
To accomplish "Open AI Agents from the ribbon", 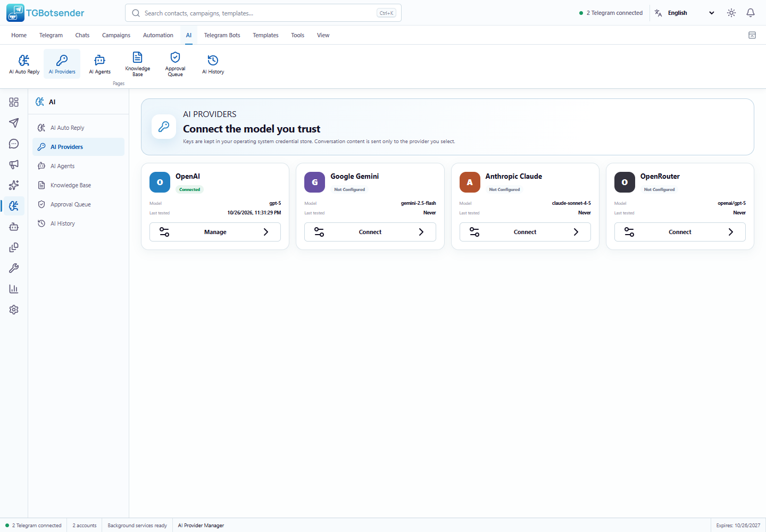I will click(100, 64).
